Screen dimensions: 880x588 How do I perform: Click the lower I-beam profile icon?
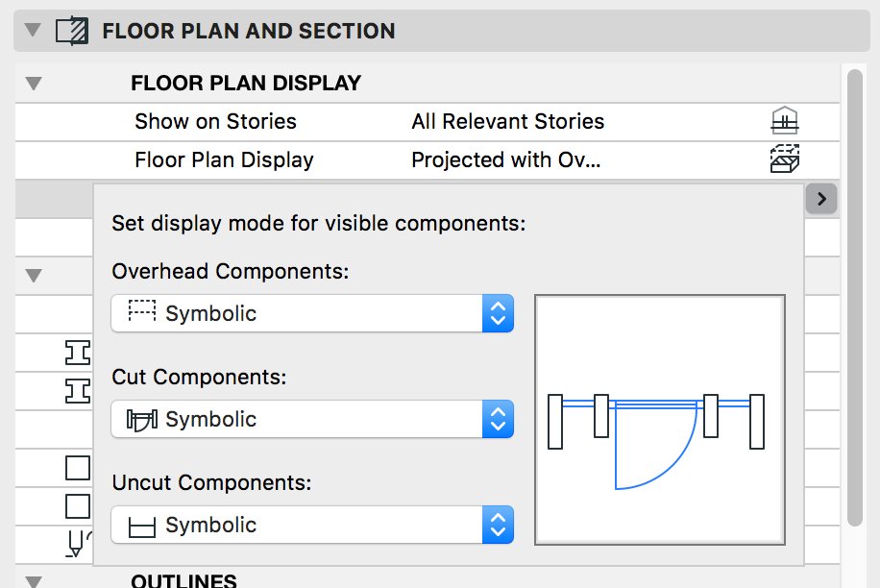tap(78, 391)
